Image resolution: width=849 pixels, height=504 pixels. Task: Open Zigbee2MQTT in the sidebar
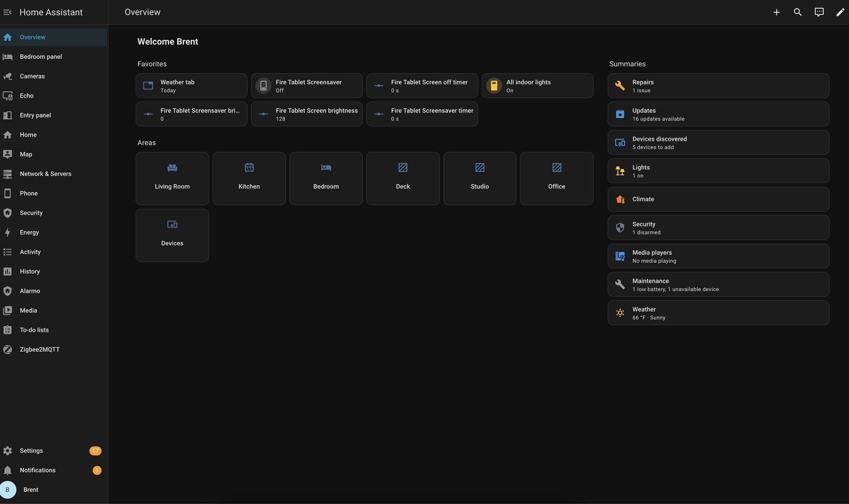pos(54,350)
